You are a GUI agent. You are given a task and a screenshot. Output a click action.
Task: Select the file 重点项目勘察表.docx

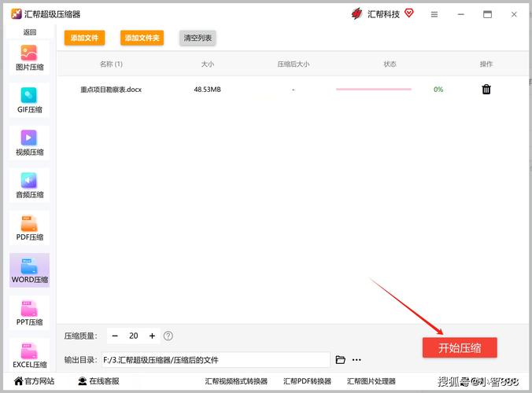pyautogui.click(x=111, y=90)
